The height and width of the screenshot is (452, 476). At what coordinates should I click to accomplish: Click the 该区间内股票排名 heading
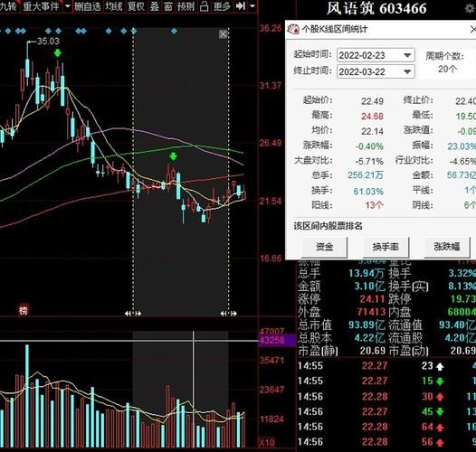point(328,226)
